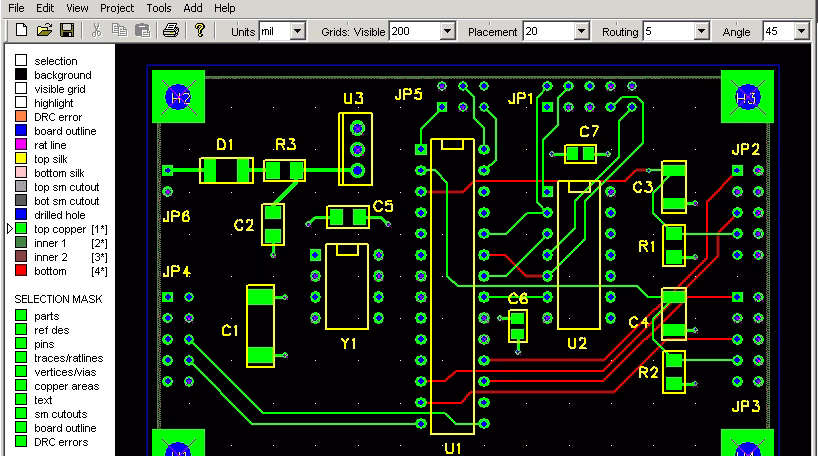
Task: Print the layout with the printer icon
Action: tap(171, 30)
